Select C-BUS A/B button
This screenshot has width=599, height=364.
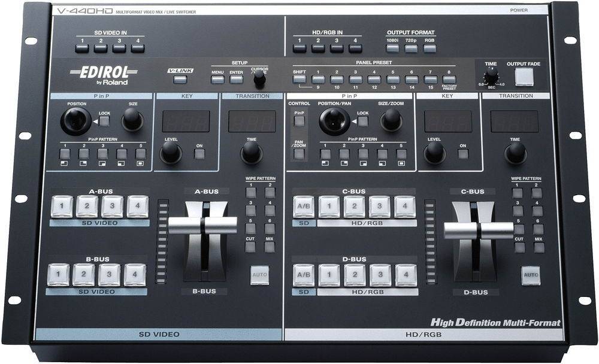[304, 207]
